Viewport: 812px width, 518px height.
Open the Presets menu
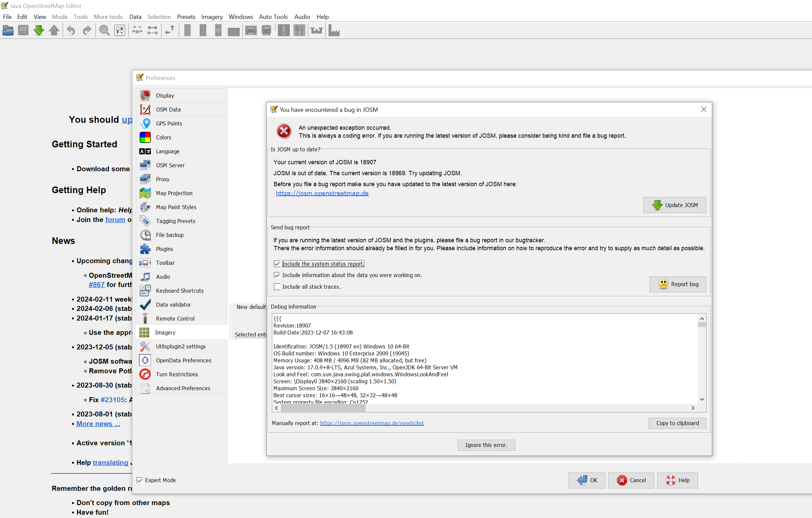point(186,17)
